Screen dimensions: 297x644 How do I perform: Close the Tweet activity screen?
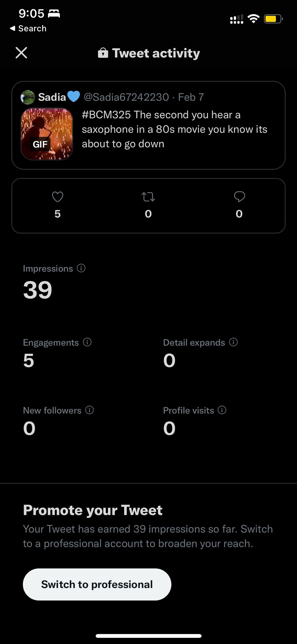tap(21, 53)
